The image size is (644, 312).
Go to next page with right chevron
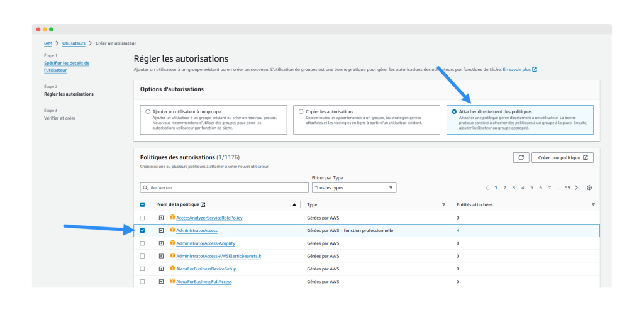coord(576,187)
